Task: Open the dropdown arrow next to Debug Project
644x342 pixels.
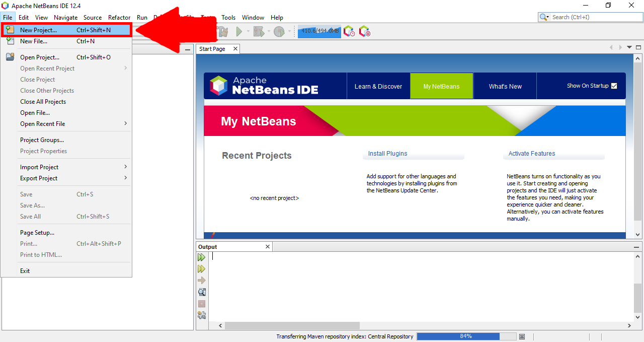Action: pos(269,32)
